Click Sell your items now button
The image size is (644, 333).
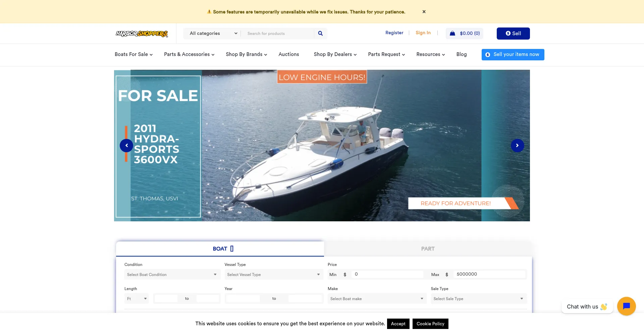point(513,55)
